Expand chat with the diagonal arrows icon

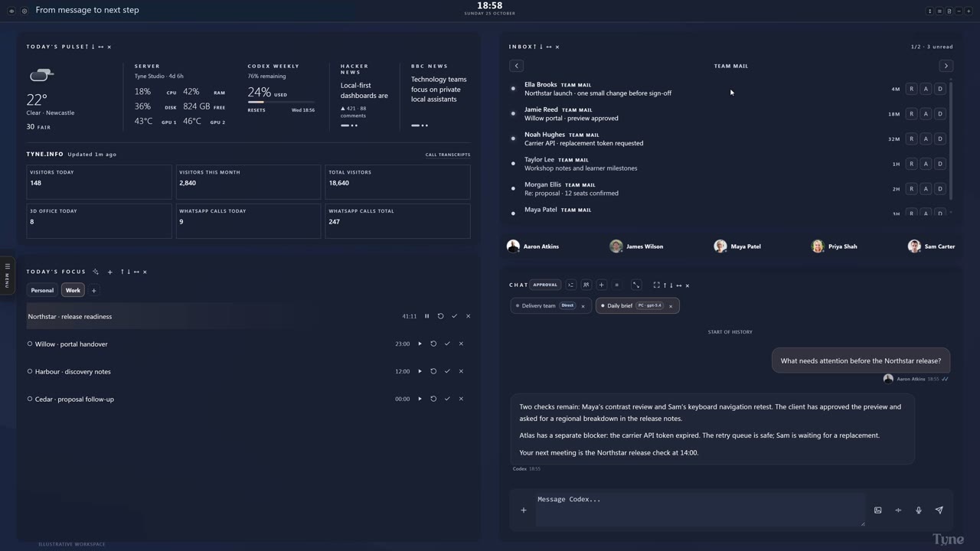point(636,285)
